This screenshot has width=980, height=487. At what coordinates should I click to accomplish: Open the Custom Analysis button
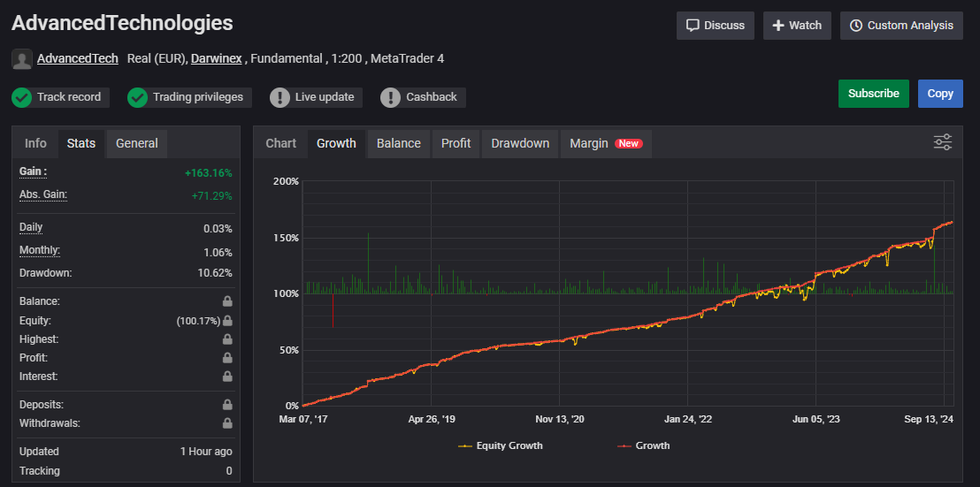(x=901, y=26)
